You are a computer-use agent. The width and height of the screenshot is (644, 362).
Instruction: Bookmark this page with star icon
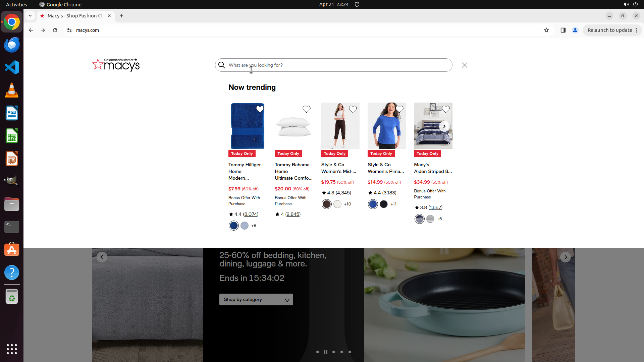pos(546,30)
